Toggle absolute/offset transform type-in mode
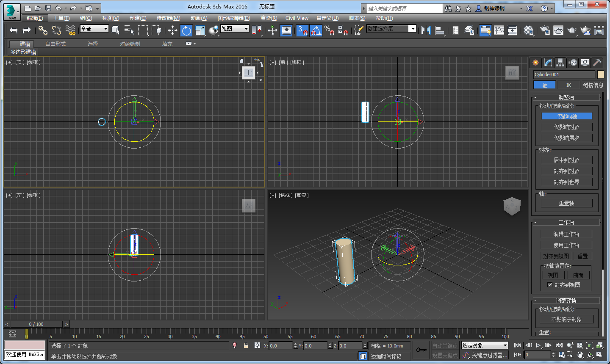Viewport: 610px width, 364px height. click(257, 345)
